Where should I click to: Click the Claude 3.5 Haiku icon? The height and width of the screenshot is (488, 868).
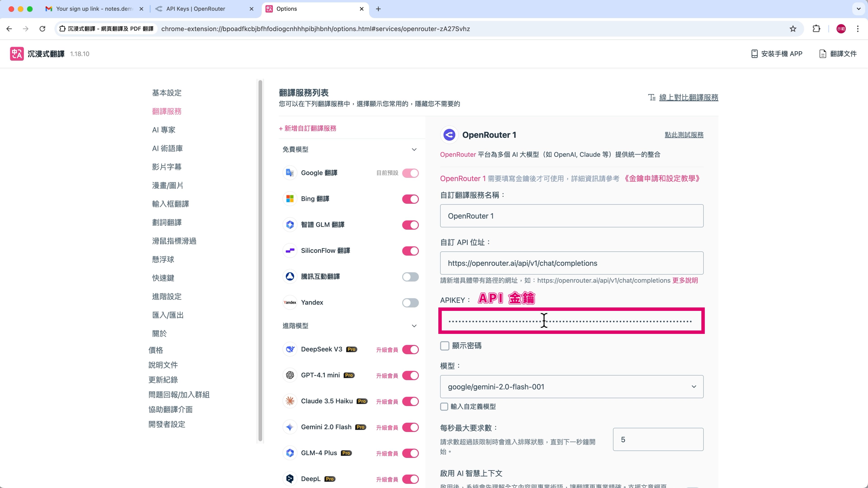pyautogui.click(x=290, y=401)
